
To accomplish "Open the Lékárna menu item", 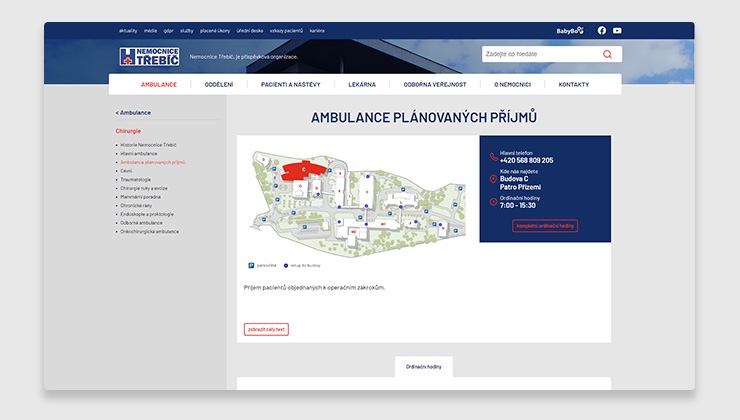I will click(x=362, y=84).
